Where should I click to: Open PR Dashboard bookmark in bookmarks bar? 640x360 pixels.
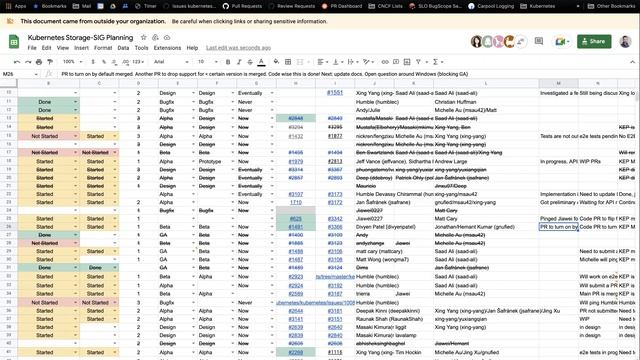point(342,6)
